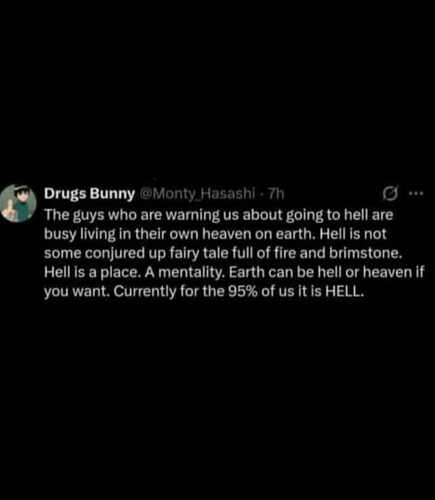Click the first line starting 'The guys who'
The image size is (435, 500).
[219, 215]
